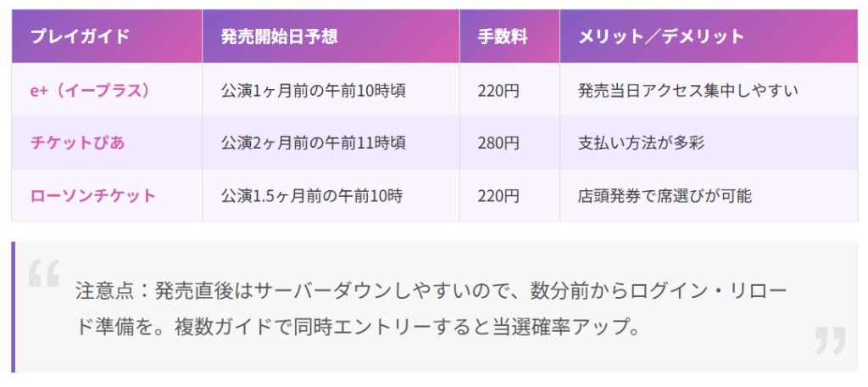Screen dimensions: 868x387
Task: Open the e+（イープラス） link
Action: pos(90,90)
